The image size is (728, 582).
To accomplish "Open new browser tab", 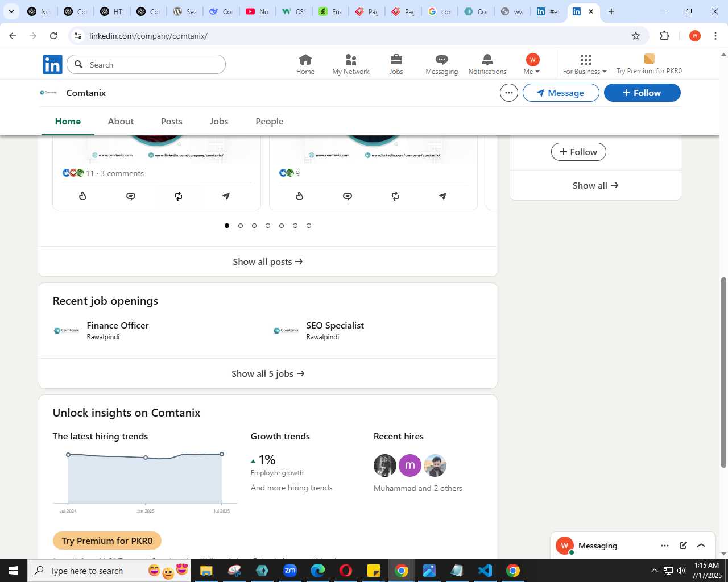I will point(611,11).
